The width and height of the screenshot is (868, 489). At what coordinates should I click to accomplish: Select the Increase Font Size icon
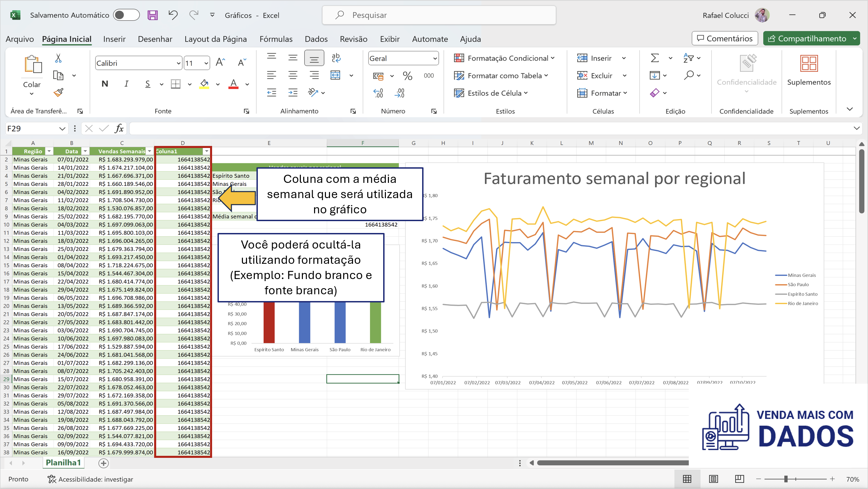(220, 62)
